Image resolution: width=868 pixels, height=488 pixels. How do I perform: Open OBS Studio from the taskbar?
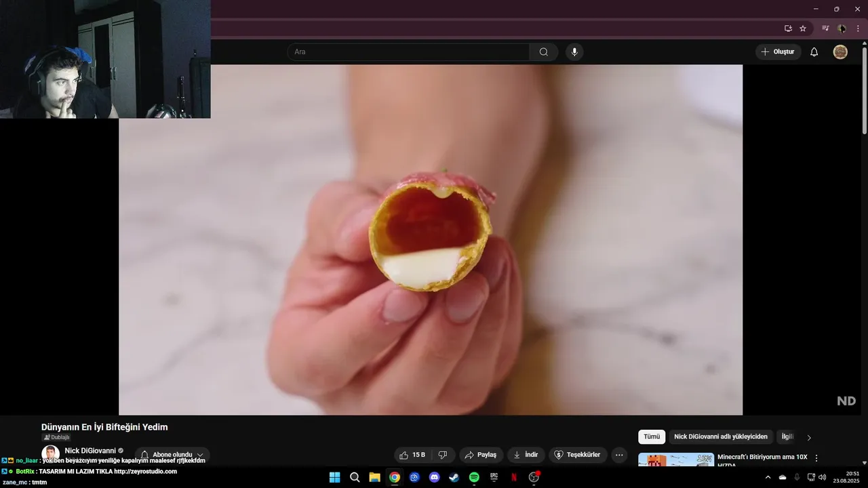click(x=534, y=477)
